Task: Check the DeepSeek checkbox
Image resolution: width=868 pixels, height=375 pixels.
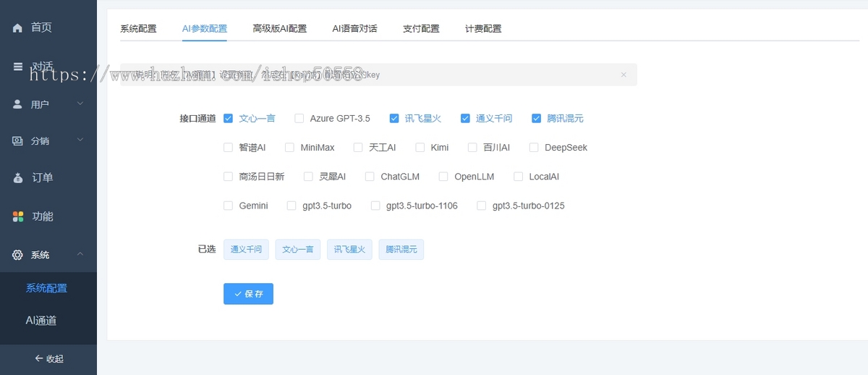Action: (x=534, y=147)
